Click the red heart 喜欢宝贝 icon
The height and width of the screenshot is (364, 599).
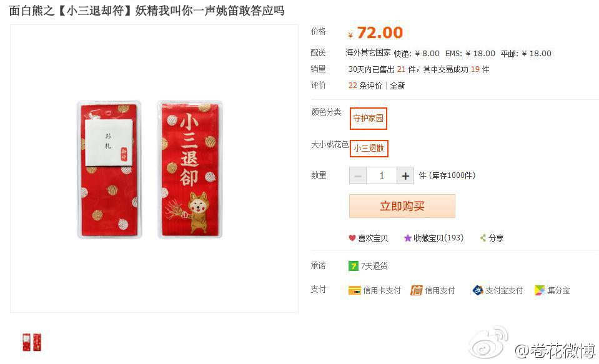[x=352, y=238]
